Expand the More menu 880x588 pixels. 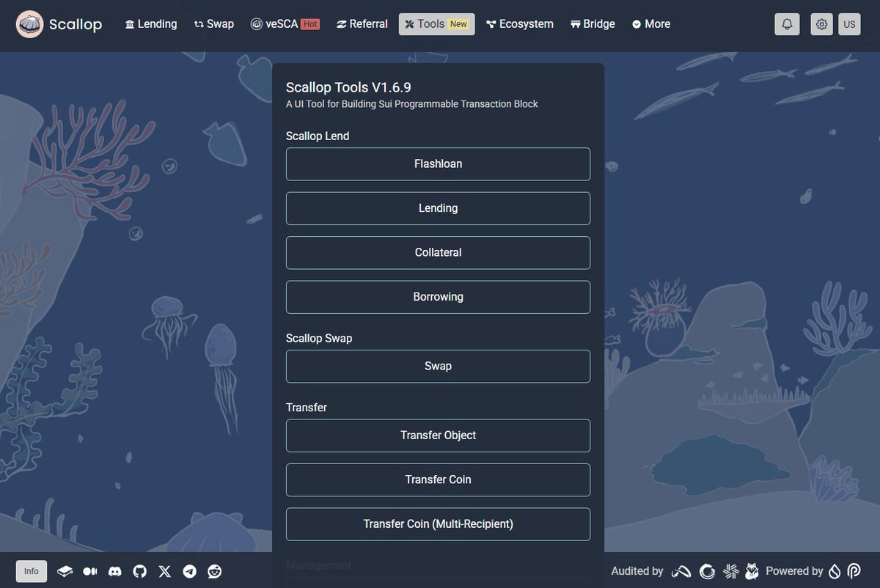pyautogui.click(x=651, y=24)
